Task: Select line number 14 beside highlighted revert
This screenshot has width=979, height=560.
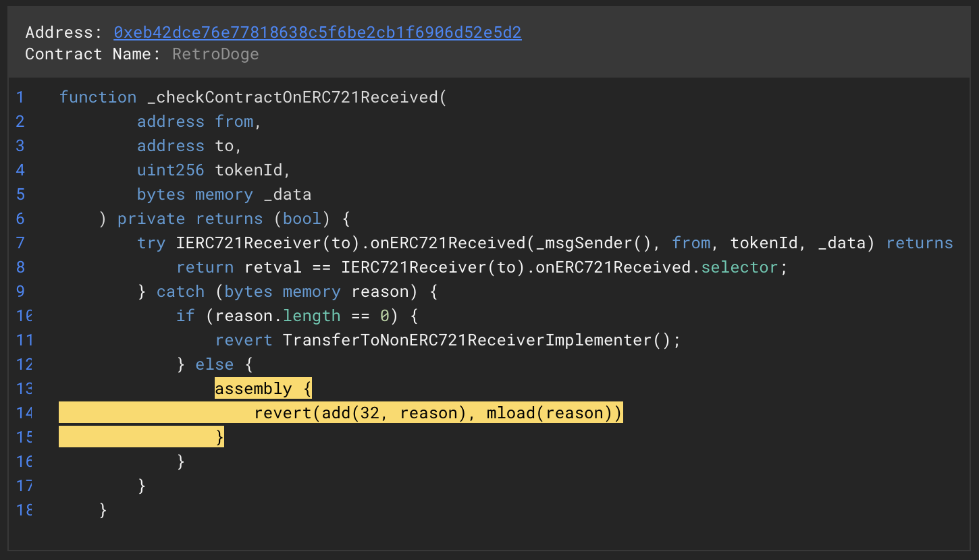Action: pos(24,413)
